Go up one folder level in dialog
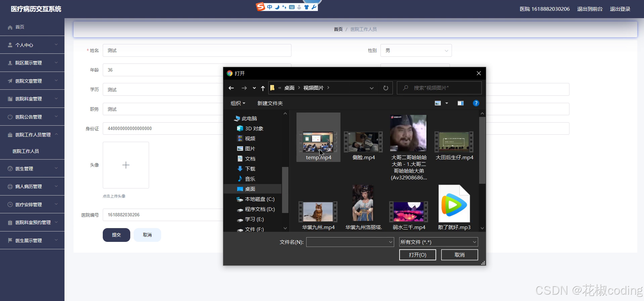This screenshot has height=301, width=644. point(263,88)
